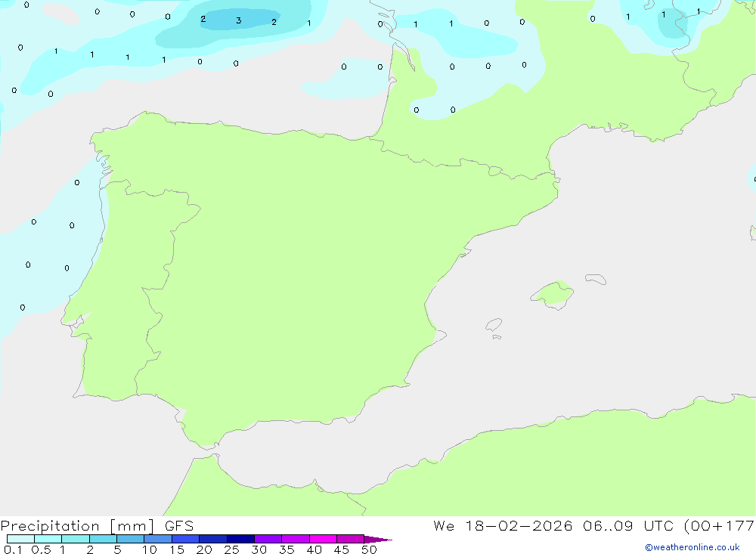
Task: Click the 0.5–1 mm legend color swatch
Action: point(48,539)
